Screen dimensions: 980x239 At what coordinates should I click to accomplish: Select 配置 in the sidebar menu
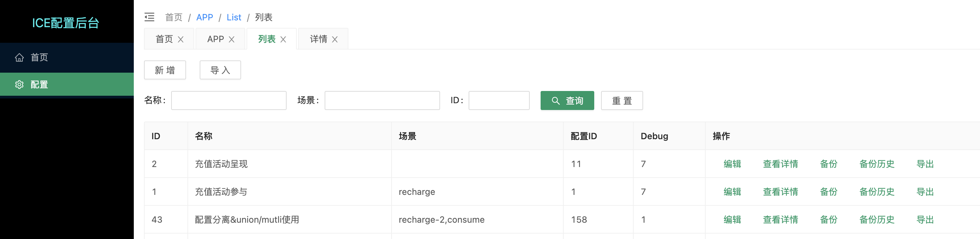pos(67,85)
